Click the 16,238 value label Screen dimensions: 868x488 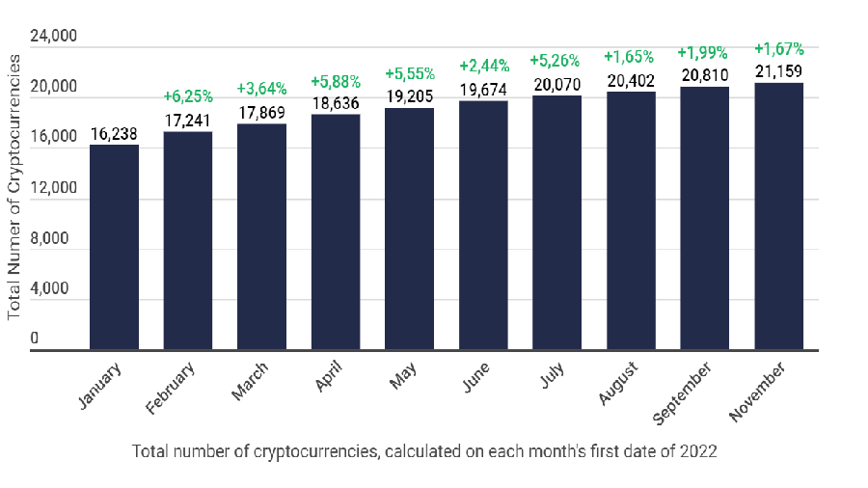114,134
